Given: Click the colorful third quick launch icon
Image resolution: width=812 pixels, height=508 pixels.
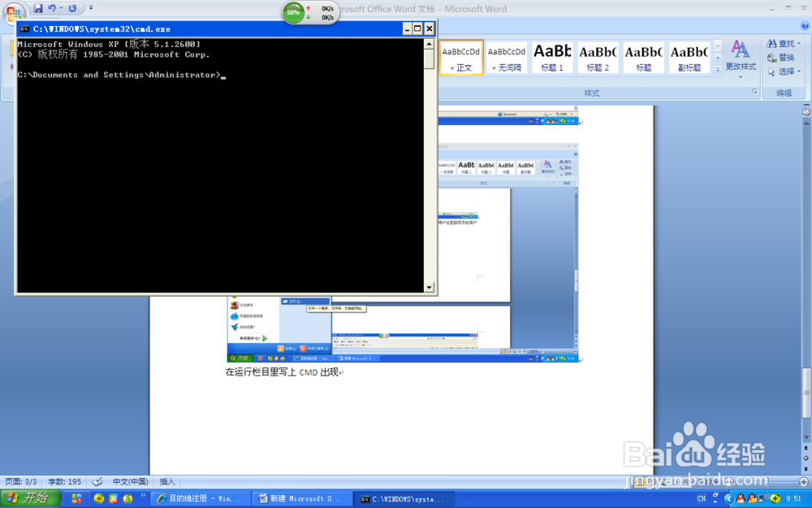Looking at the screenshot, I should point(113,499).
